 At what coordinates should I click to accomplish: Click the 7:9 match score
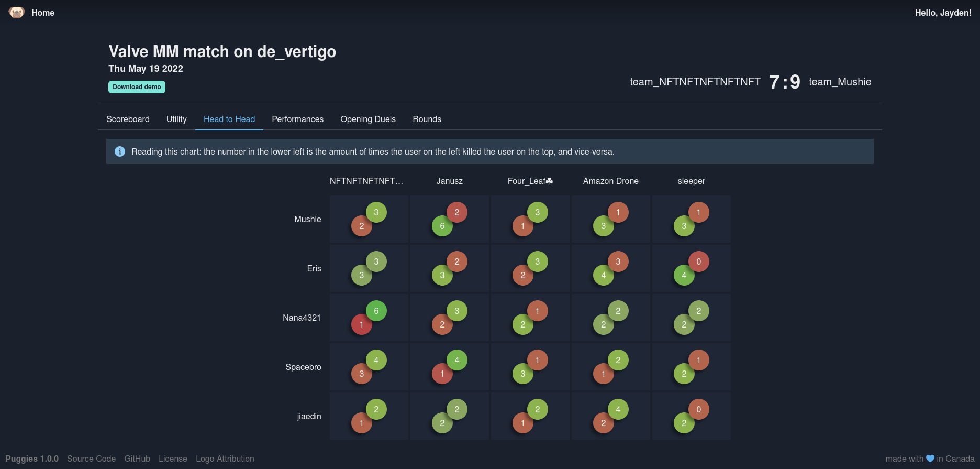(x=784, y=82)
